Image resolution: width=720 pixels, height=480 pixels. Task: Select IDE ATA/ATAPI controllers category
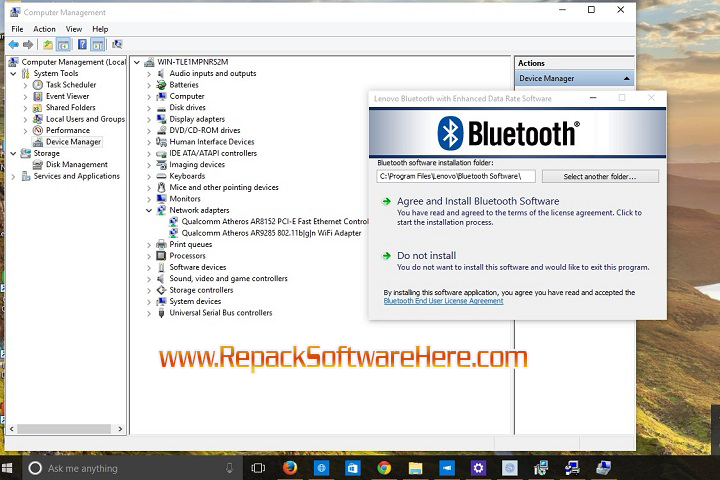pyautogui.click(x=213, y=153)
